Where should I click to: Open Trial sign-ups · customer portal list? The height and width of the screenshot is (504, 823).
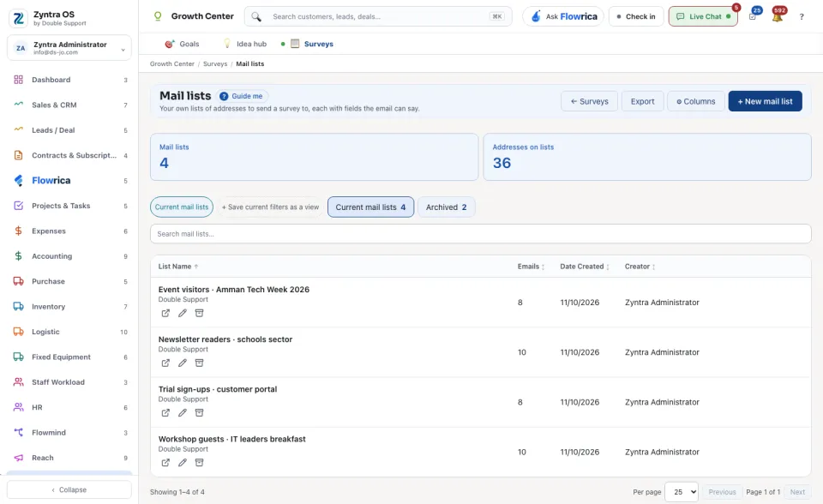point(217,389)
